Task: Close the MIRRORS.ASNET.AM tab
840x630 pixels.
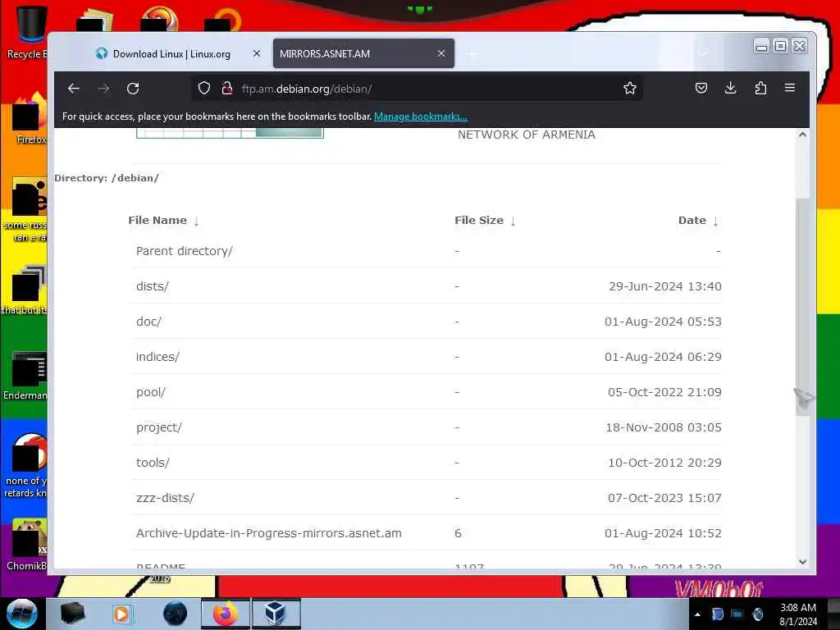Action: [x=441, y=53]
